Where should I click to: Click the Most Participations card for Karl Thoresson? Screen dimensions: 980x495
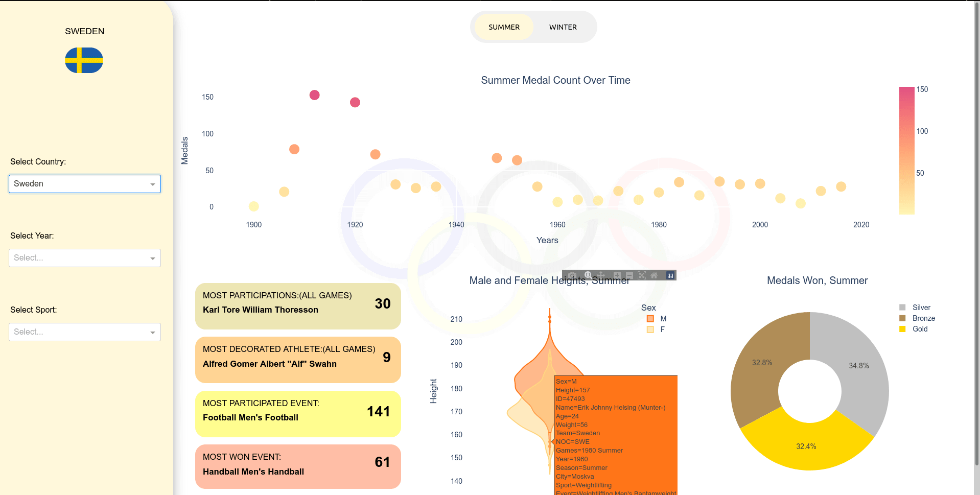pos(298,306)
